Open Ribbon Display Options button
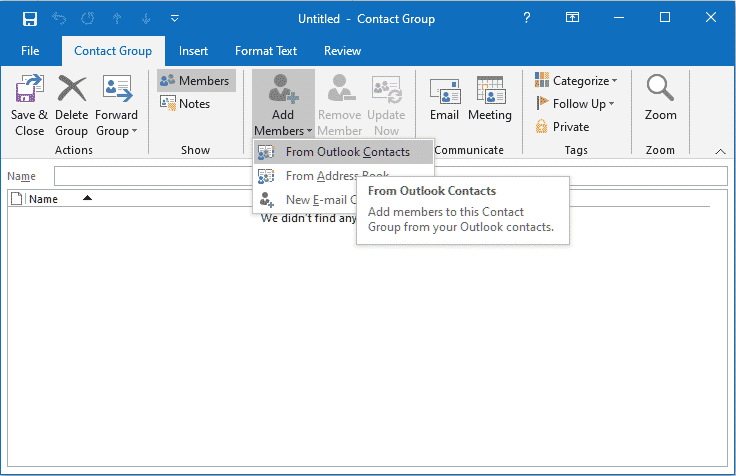Viewport: 736px width, 476px height. coord(572,18)
